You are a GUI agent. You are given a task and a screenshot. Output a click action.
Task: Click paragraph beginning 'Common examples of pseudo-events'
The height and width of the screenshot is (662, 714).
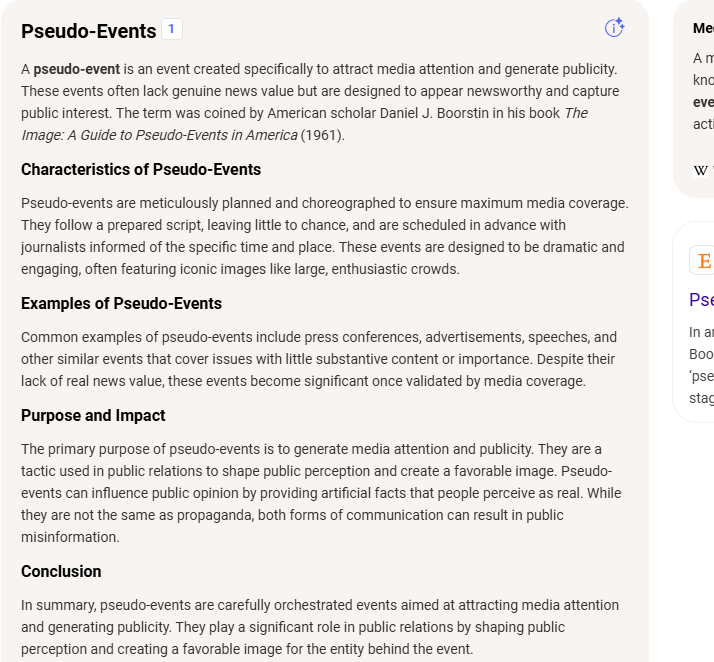click(x=319, y=359)
